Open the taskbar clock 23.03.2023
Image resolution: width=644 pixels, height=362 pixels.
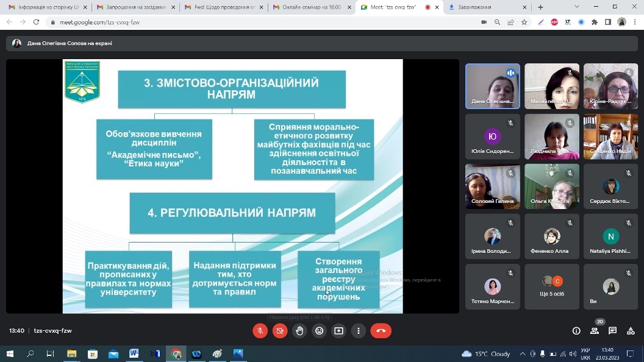tap(607, 354)
